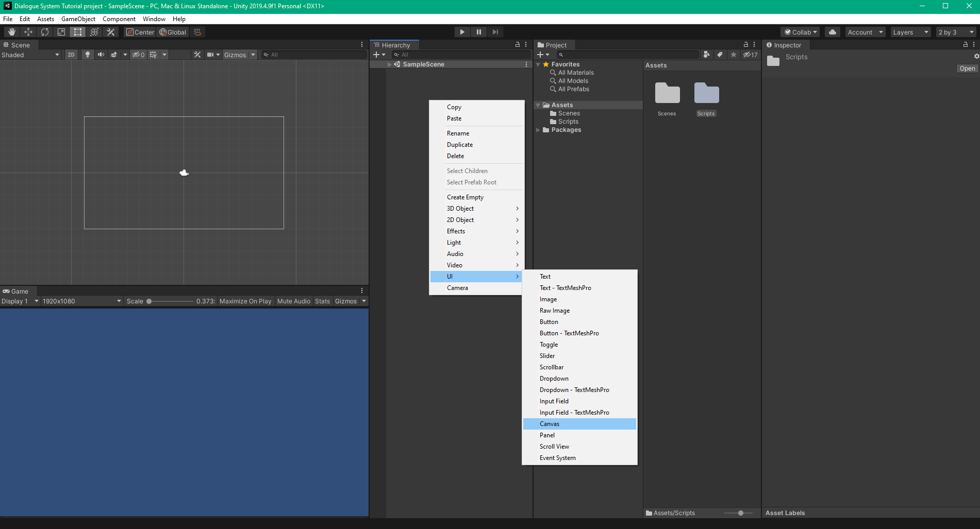The height and width of the screenshot is (529, 980).
Task: Select the Rotate tool
Action: click(x=44, y=31)
